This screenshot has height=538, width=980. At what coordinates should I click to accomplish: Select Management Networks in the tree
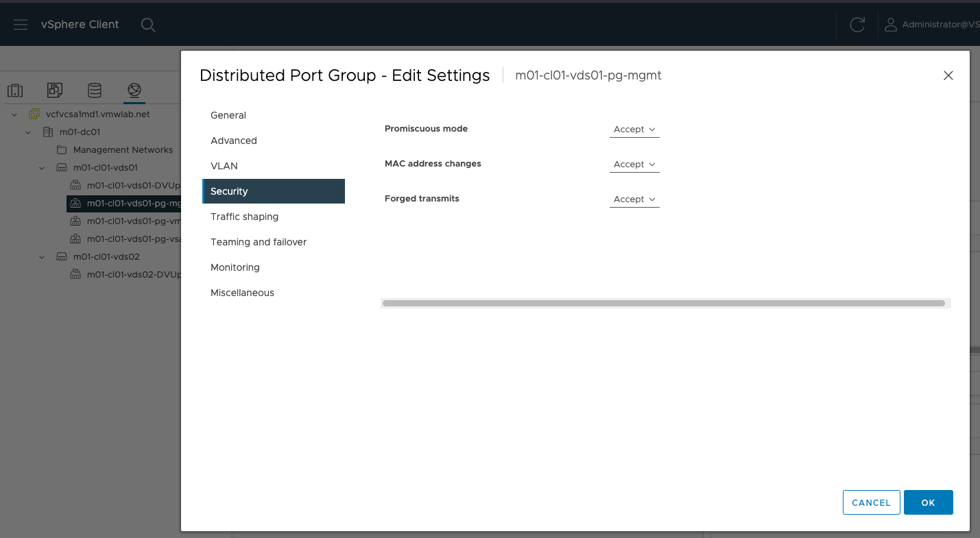coord(123,149)
